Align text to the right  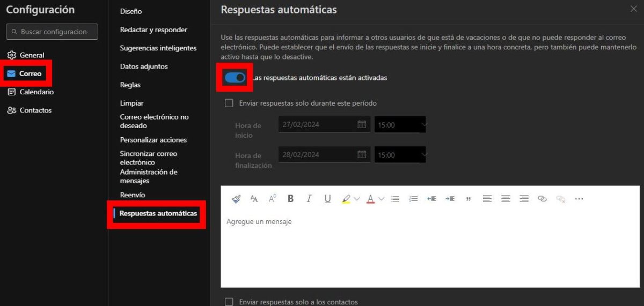coord(524,199)
